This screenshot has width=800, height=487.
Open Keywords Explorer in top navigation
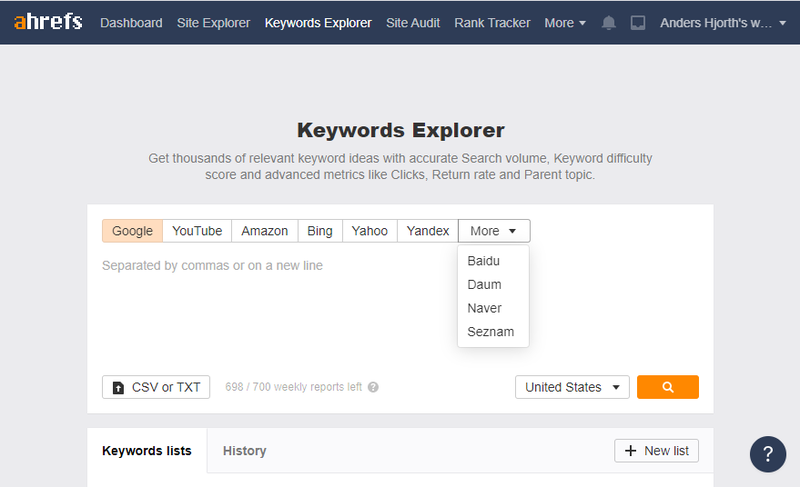coord(318,23)
